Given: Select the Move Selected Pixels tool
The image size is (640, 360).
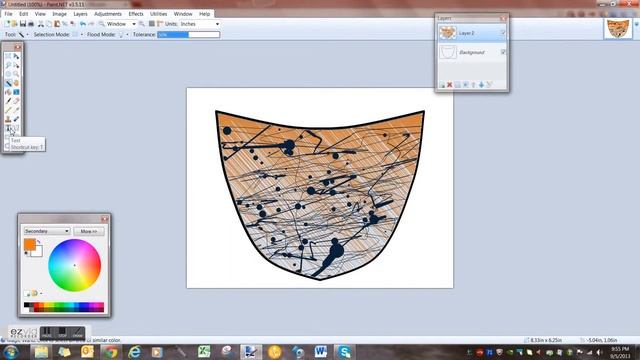Looking at the screenshot, I should pos(16,56).
